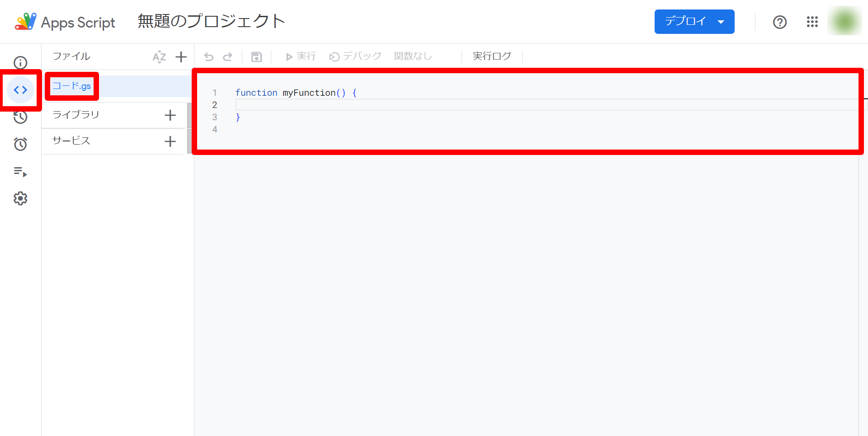Open the triggers panel
The image size is (868, 436).
[20, 144]
